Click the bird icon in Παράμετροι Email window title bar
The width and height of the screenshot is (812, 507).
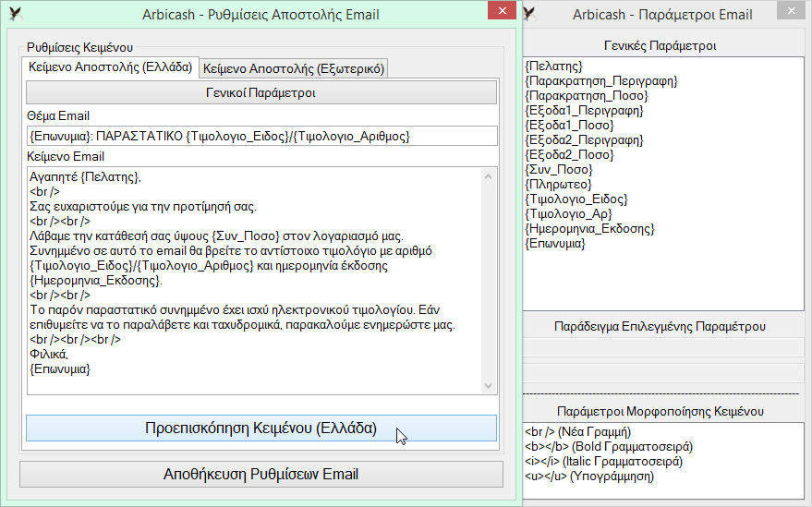530,14
